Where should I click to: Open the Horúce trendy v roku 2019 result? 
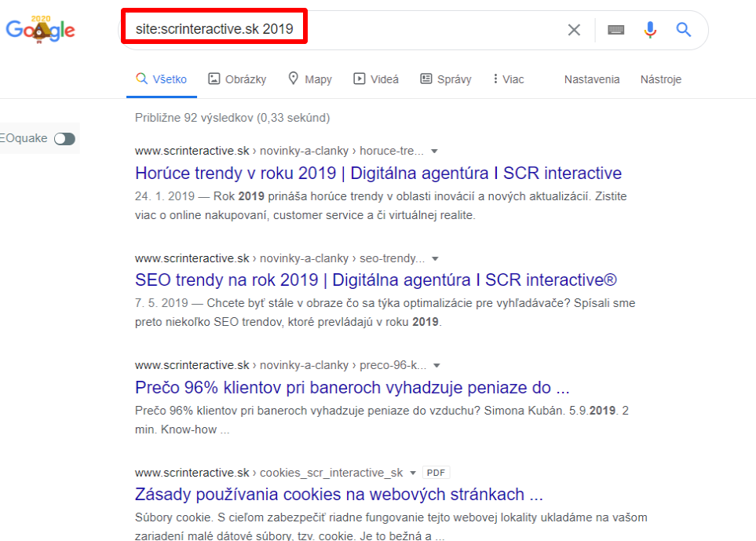tap(378, 173)
